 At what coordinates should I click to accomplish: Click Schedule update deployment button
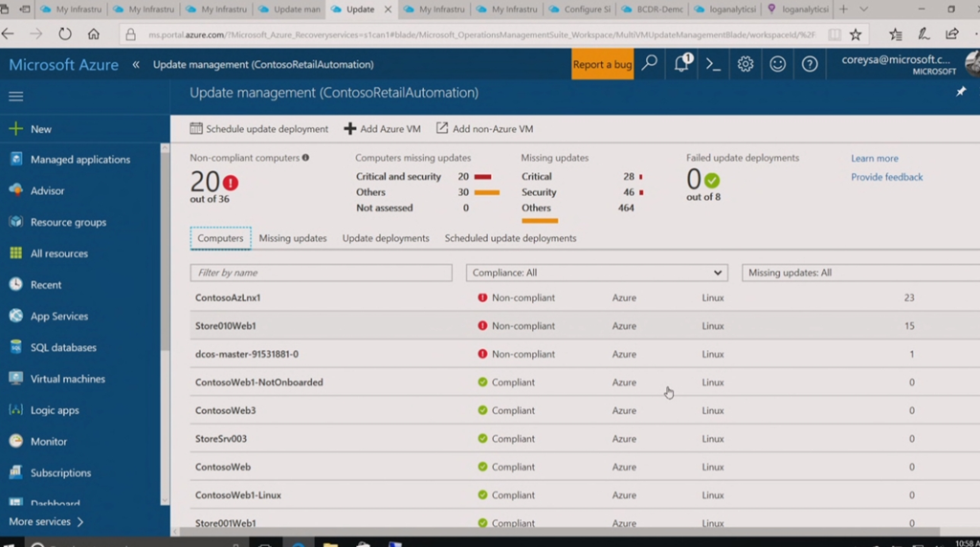(259, 129)
